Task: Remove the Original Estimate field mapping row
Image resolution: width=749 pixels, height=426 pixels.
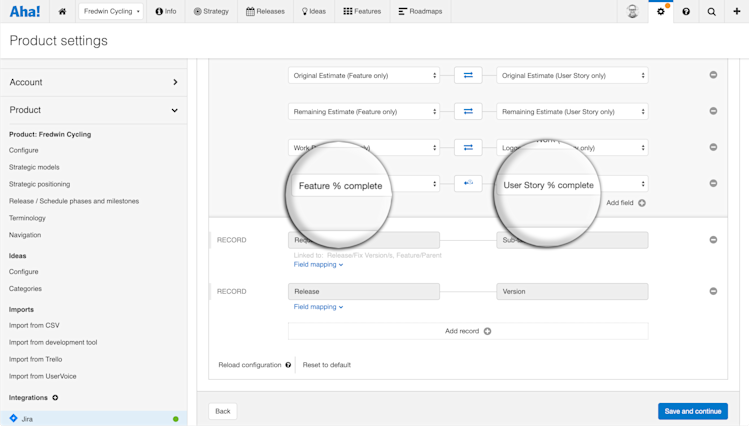Action: pos(713,75)
